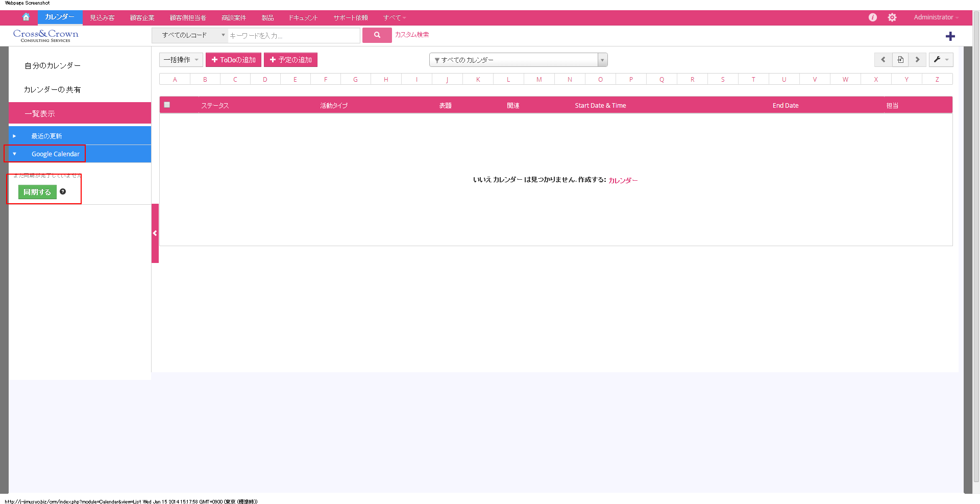The width and height of the screenshot is (980, 504).
Task: Click the plus quick-create icon
Action: tap(950, 36)
